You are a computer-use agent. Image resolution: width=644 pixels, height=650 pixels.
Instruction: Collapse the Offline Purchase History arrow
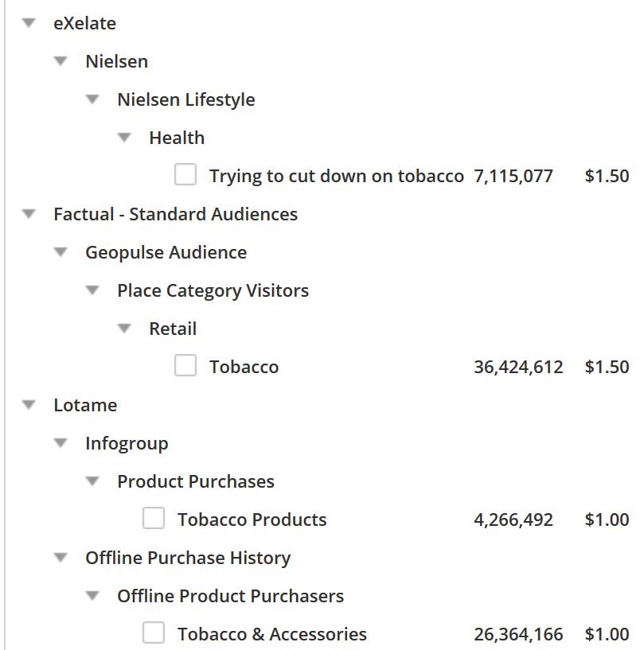tap(61, 558)
